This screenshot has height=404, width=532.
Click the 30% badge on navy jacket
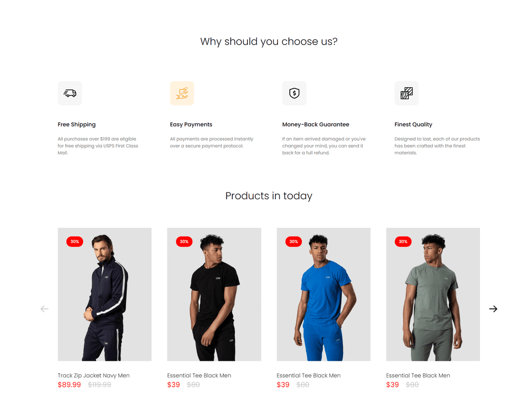coord(75,241)
